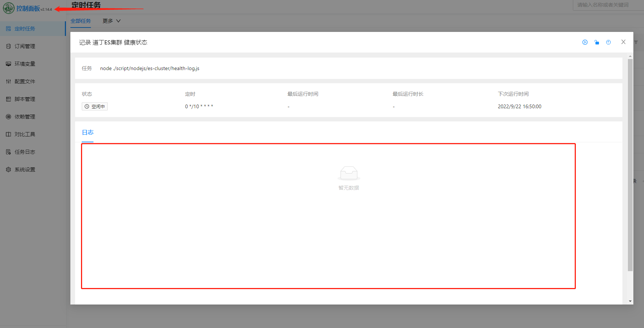The height and width of the screenshot is (328, 644).
Task: Run the task with the play icon
Action: (x=585, y=42)
